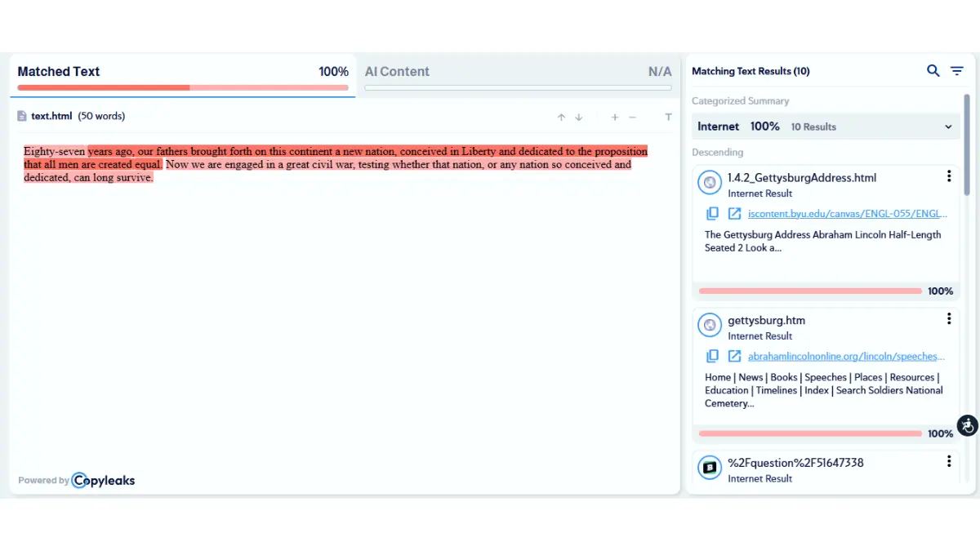Click the results panel vertical scrollbar

tap(967, 145)
